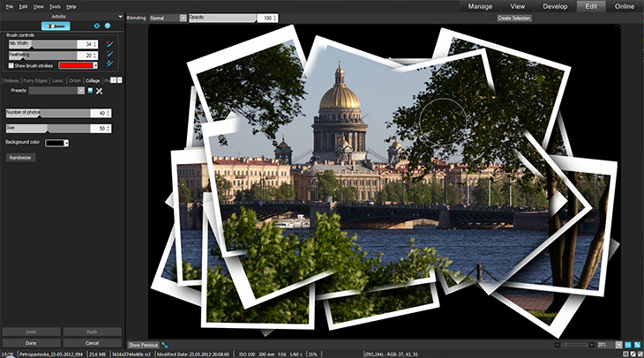Click the Size value stepper

109,128
